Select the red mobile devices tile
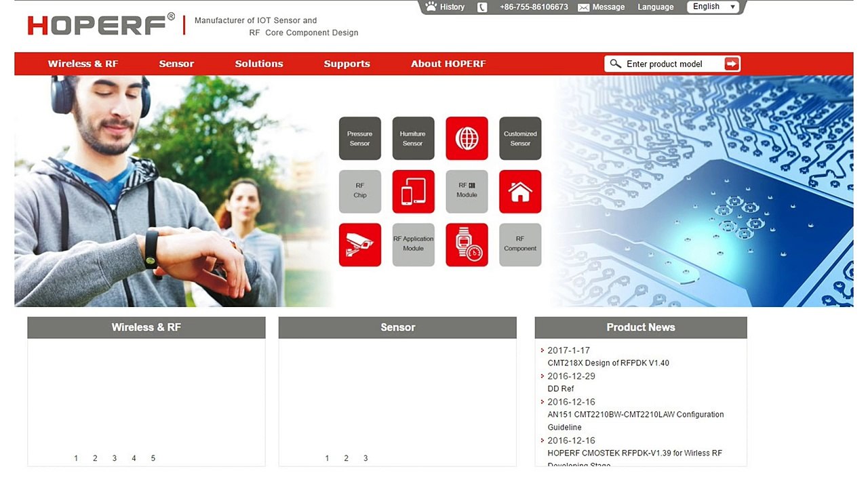Screen dimensions: 868x488 click(413, 191)
